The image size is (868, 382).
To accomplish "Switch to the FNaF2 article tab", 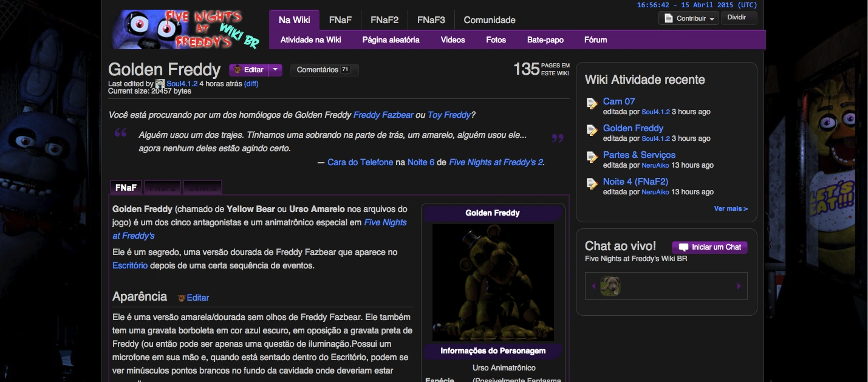I will point(162,188).
